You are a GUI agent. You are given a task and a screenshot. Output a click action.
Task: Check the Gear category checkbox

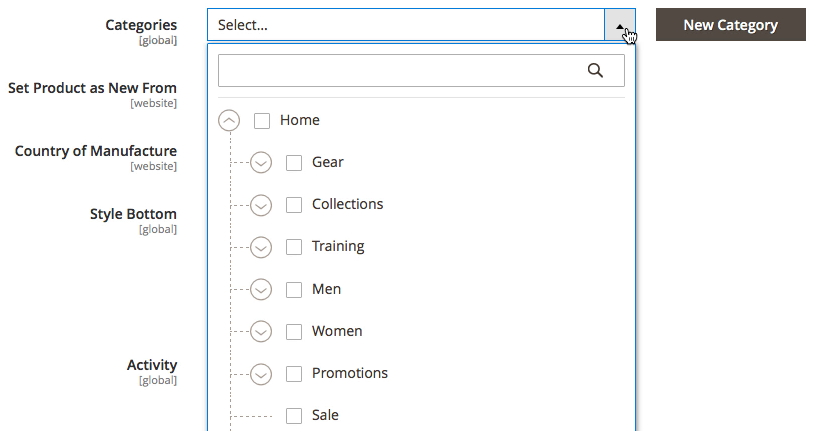coord(294,163)
